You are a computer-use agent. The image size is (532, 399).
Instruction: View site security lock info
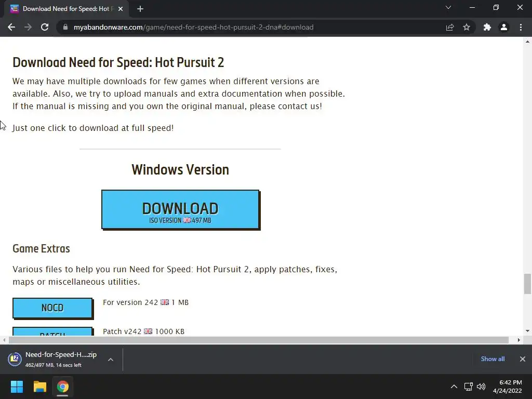pyautogui.click(x=65, y=27)
